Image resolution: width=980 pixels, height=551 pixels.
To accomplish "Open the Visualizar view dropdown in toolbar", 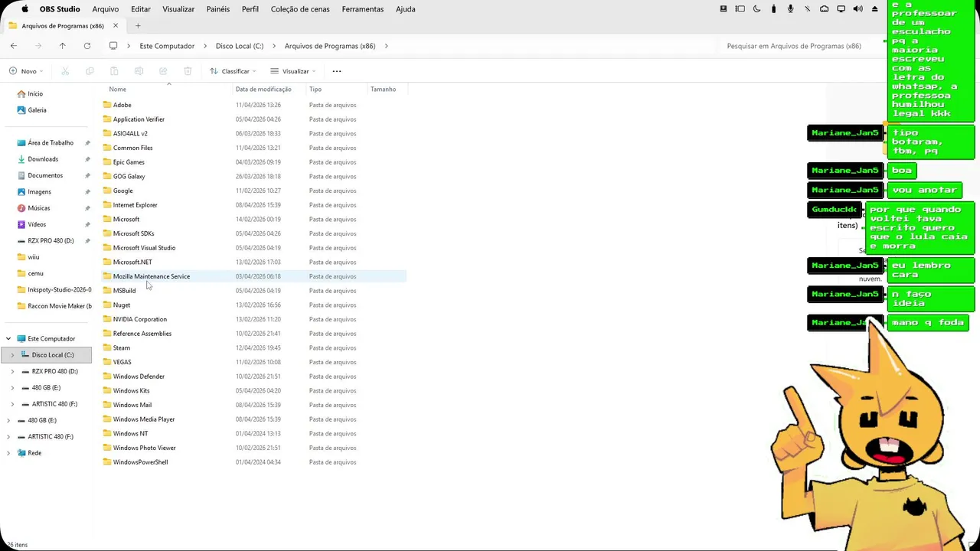I will [293, 71].
